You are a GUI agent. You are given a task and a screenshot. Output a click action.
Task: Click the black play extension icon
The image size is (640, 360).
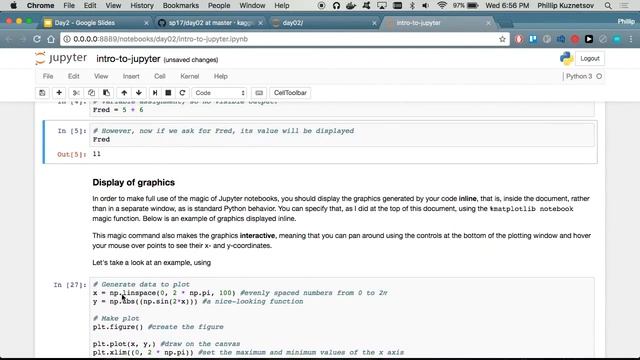point(589,39)
